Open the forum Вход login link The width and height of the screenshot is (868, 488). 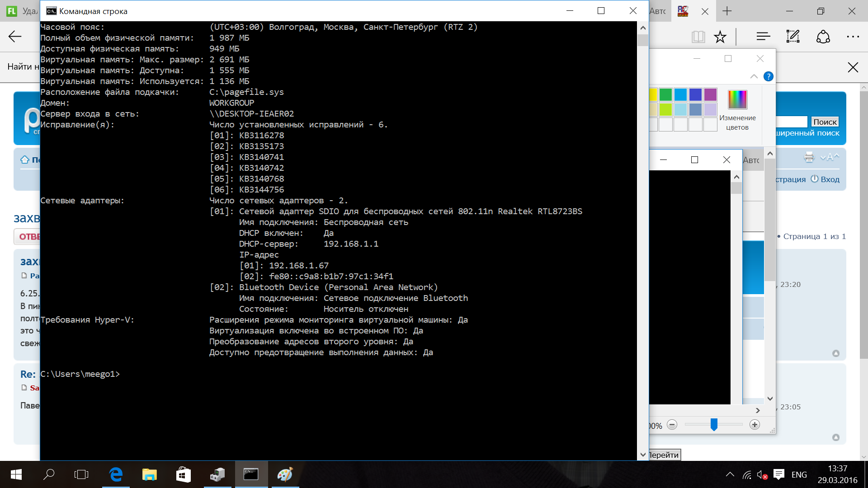[x=825, y=179]
